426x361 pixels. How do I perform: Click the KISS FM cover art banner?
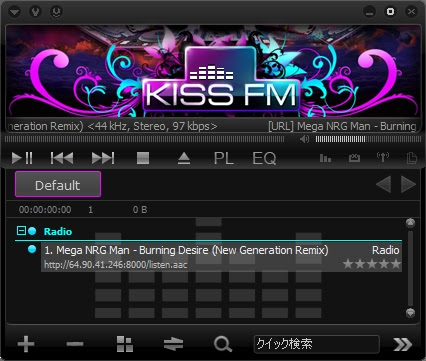213,72
